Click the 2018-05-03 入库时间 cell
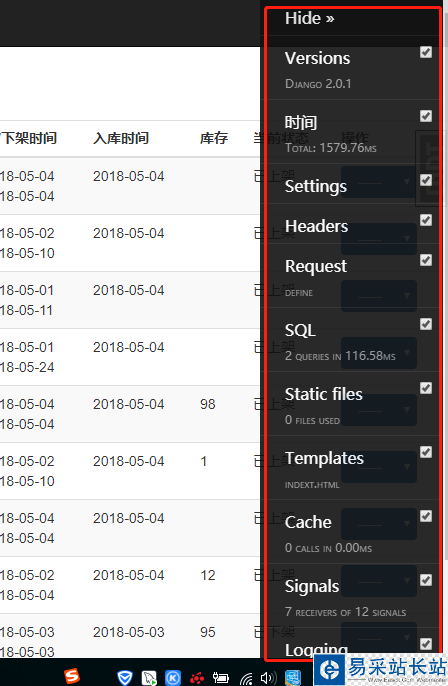 pos(129,632)
